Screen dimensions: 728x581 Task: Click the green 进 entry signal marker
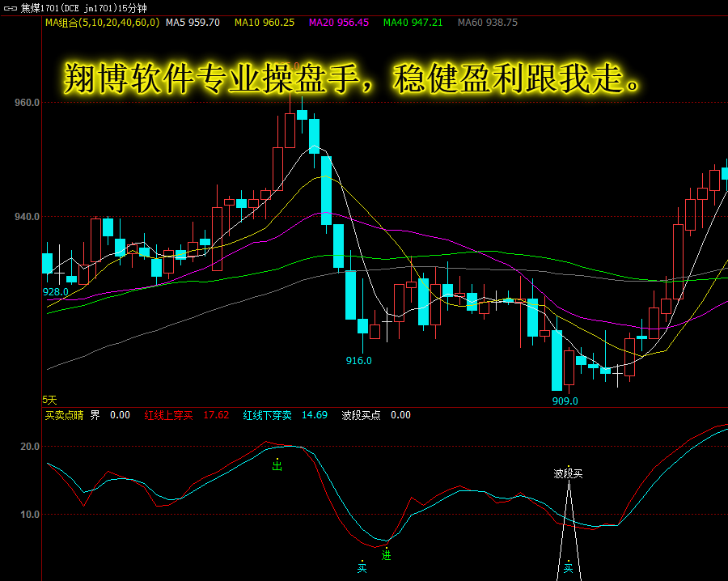(x=387, y=554)
